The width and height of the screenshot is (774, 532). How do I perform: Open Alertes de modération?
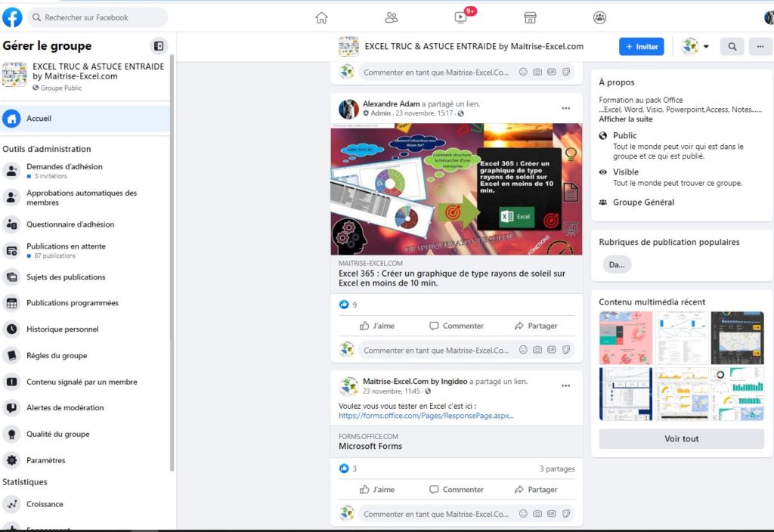coord(85,407)
